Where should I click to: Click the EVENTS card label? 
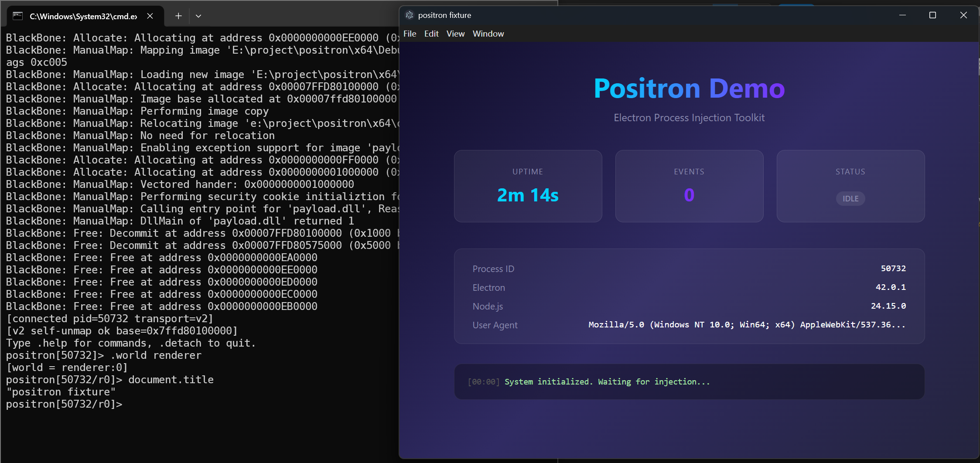(x=689, y=172)
